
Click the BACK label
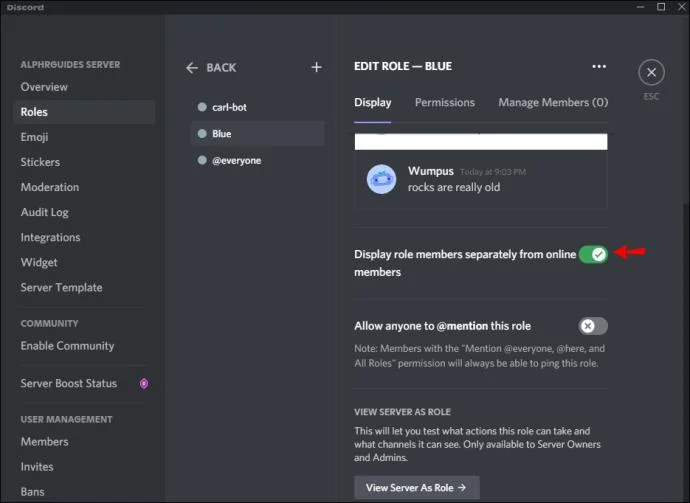pos(221,68)
